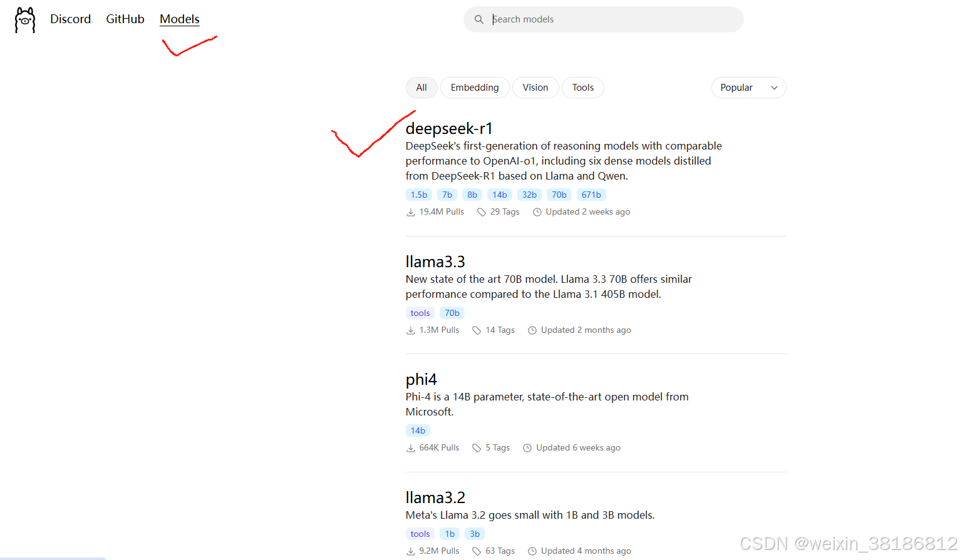Click the llama3.2 updated clock icon
960x560 pixels.
pyautogui.click(x=532, y=551)
